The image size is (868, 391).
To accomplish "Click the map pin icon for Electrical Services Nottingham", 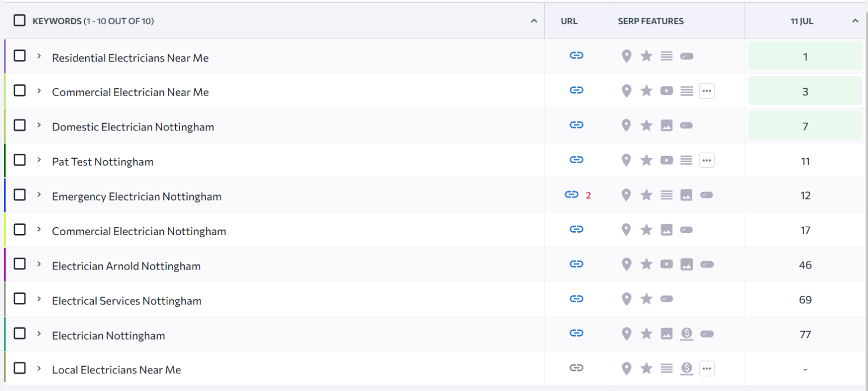I will (x=626, y=299).
